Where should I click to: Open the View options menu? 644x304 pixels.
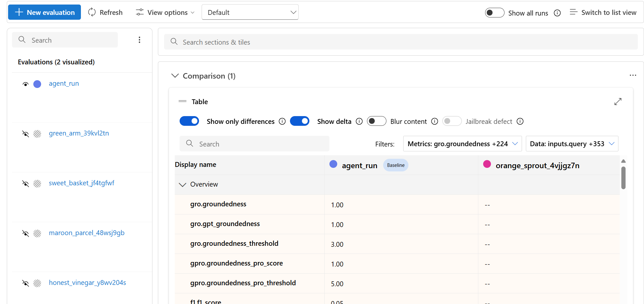[165, 12]
